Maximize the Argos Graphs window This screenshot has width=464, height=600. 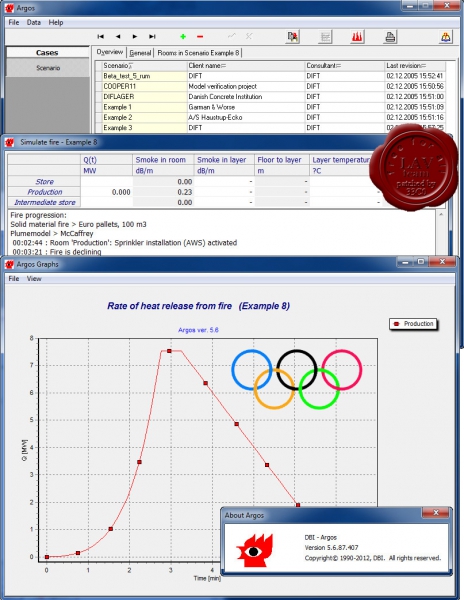coord(421,262)
